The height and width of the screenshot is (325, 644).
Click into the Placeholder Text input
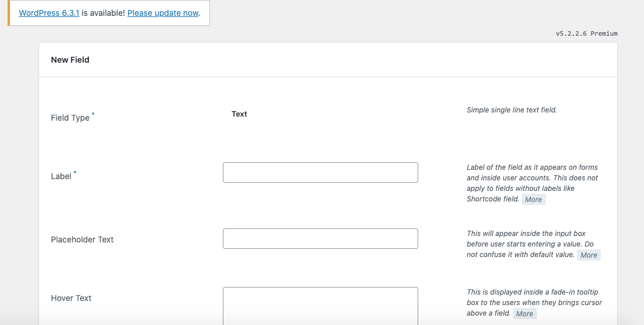pos(320,239)
